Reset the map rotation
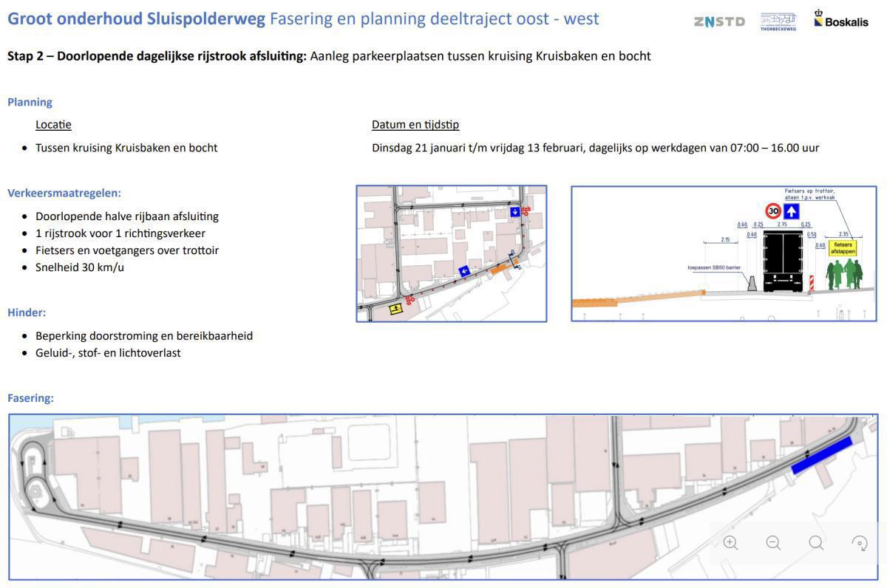 point(859,542)
